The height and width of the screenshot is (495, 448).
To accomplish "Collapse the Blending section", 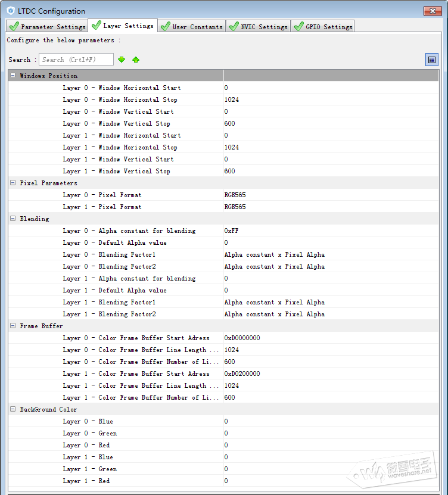I will [x=13, y=219].
